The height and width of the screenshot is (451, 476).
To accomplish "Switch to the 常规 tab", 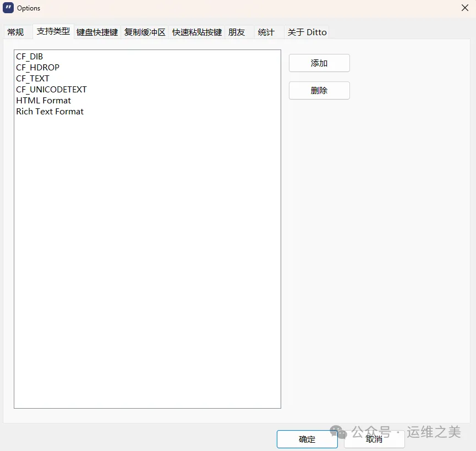I will [16, 32].
